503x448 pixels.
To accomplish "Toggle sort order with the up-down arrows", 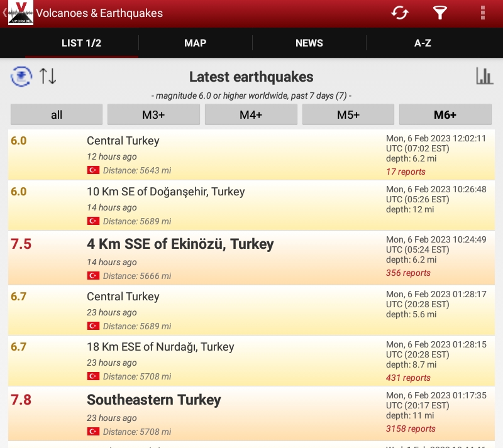I will click(48, 77).
